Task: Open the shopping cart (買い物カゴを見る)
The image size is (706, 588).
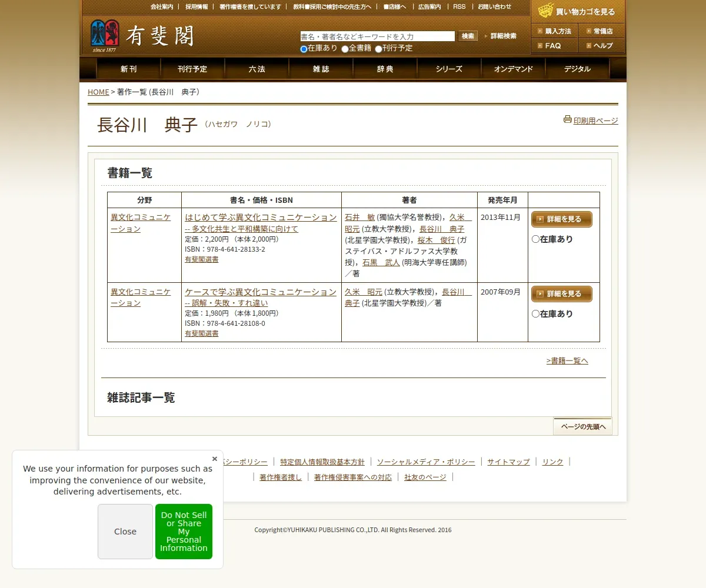Action: point(578,11)
